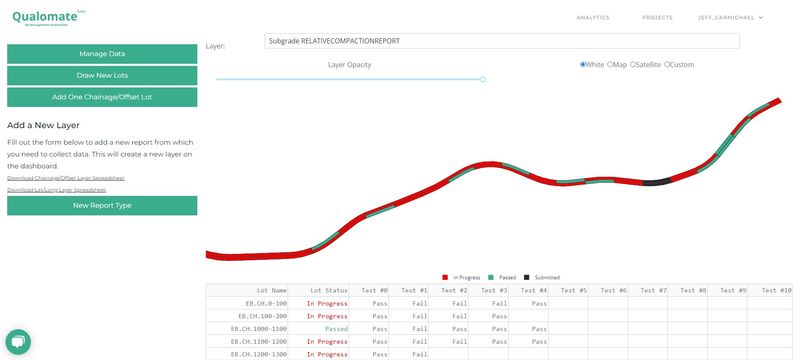The image size is (800, 360).
Task: Click the New Report Type button
Action: (x=102, y=205)
